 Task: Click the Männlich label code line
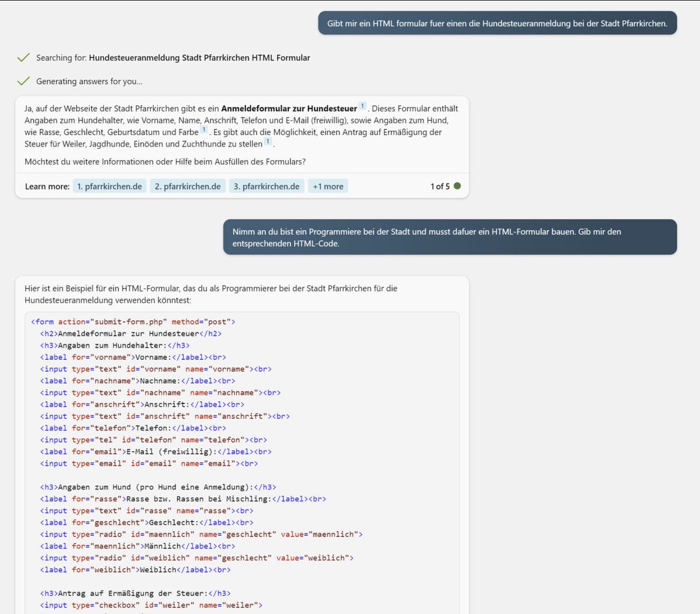(x=138, y=546)
